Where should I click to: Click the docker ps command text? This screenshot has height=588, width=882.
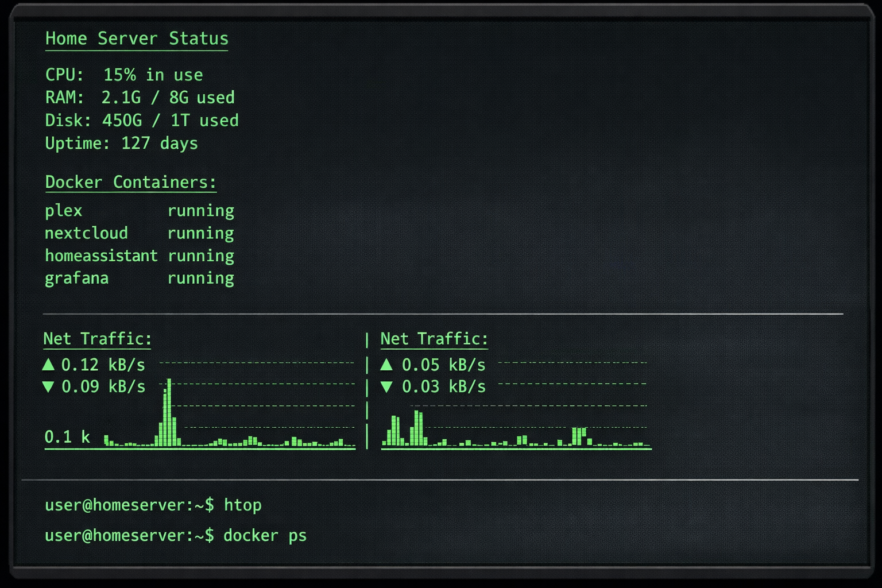coord(265,535)
